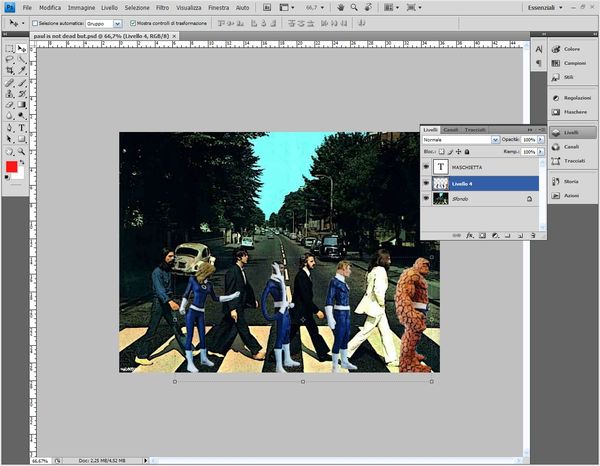Image resolution: width=600 pixels, height=466 pixels.
Task: Select the Pen tool
Action: pos(10,128)
